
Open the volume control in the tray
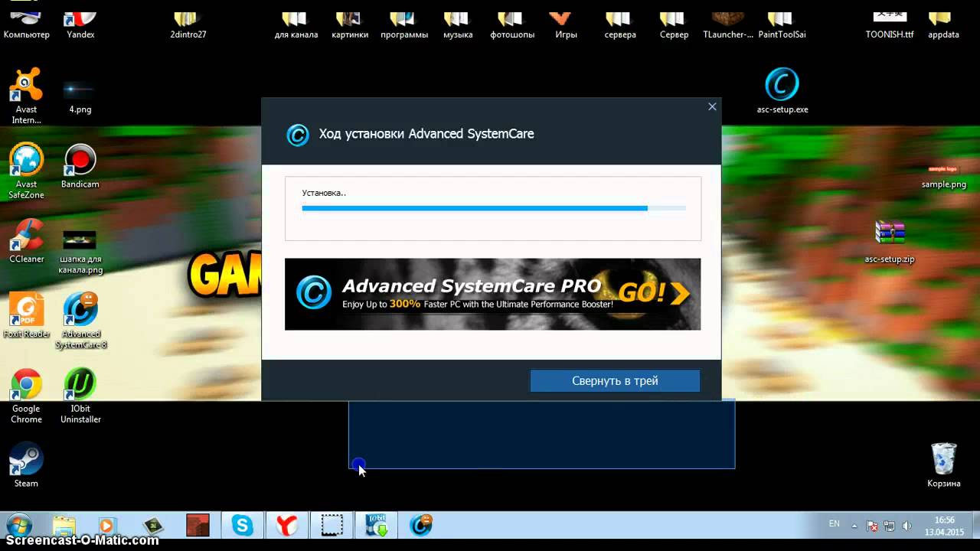click(x=907, y=527)
